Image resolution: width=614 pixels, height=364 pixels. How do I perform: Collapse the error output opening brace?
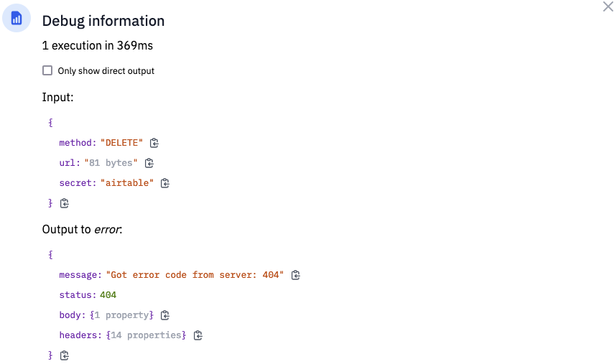[50, 255]
